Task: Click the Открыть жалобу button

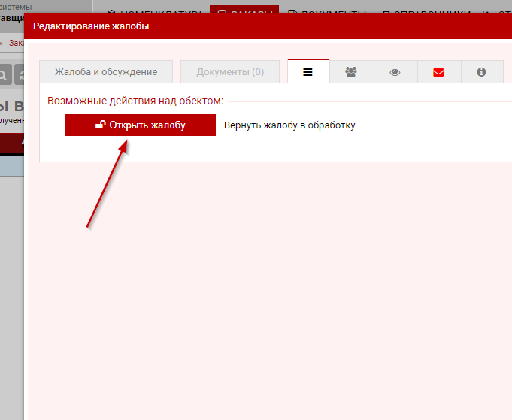Action: 141,125
